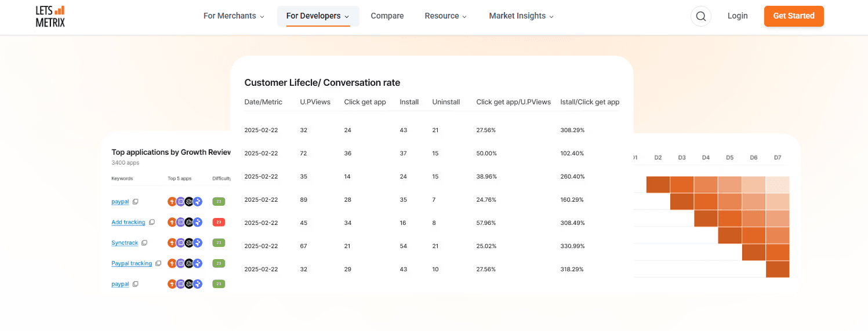Click the green difficulty badge in Paypal tracking row
This screenshot has height=331, width=868.
pyautogui.click(x=219, y=263)
